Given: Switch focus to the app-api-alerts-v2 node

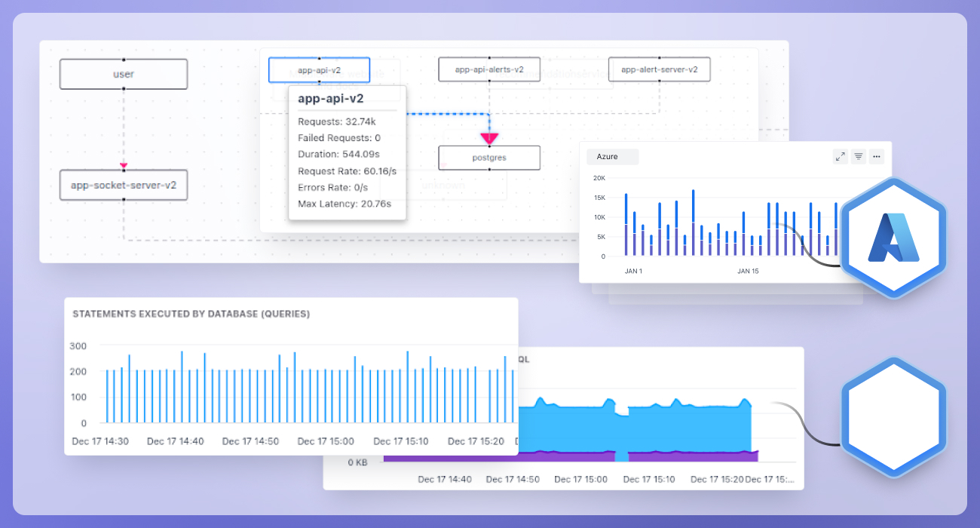Looking at the screenshot, I should pos(489,69).
